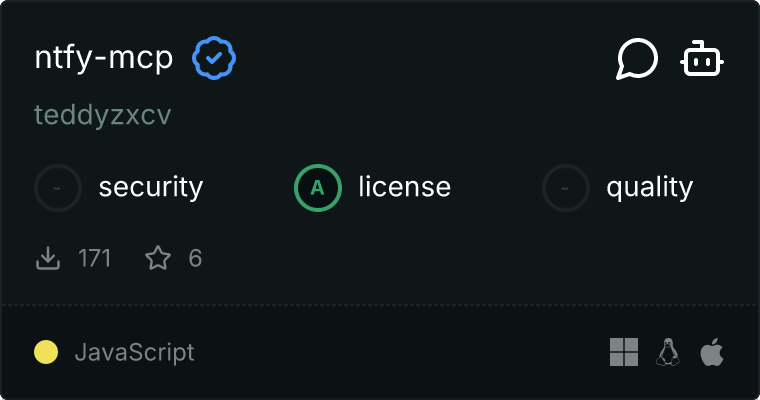
Task: Click the blue verified badge icon
Action: coord(213,59)
